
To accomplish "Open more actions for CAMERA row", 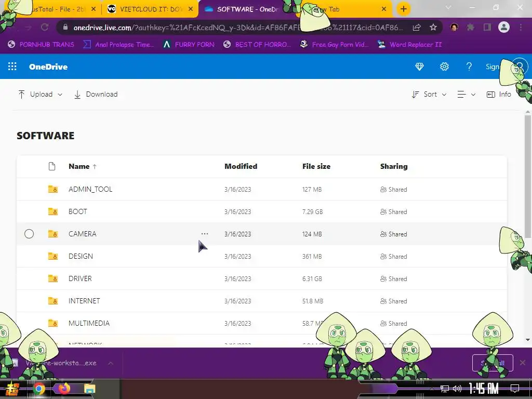I will [205, 234].
